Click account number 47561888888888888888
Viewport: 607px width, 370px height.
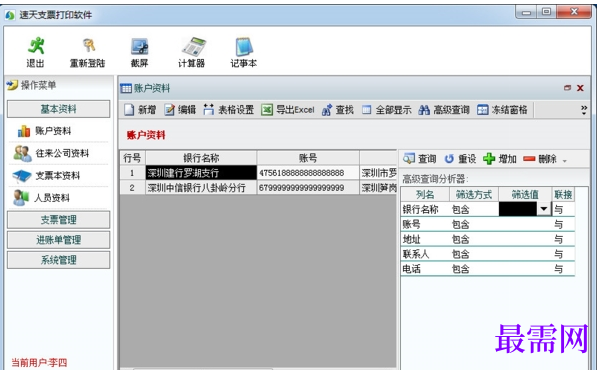click(x=308, y=173)
